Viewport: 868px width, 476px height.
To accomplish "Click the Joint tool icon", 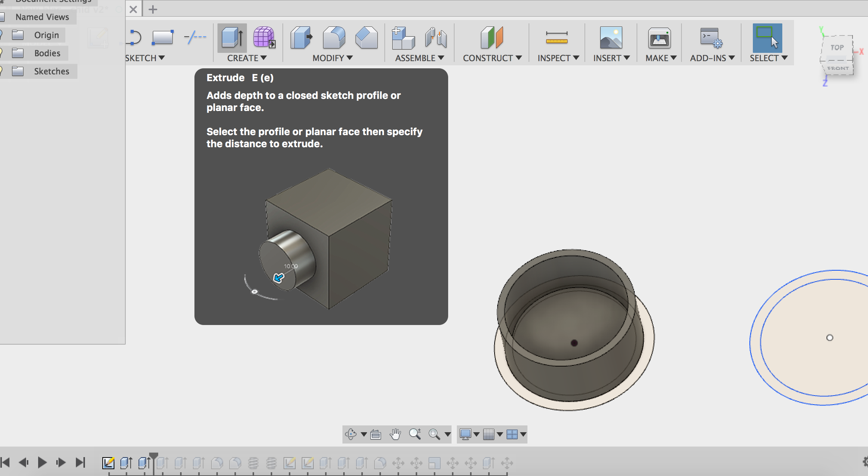I will pyautogui.click(x=436, y=38).
